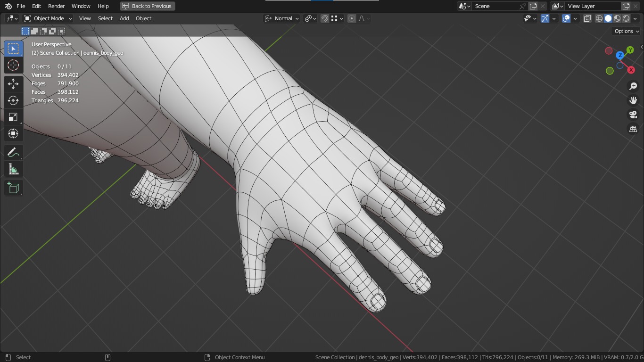644x362 pixels.
Task: Select the Move tool
Action: 13,84
